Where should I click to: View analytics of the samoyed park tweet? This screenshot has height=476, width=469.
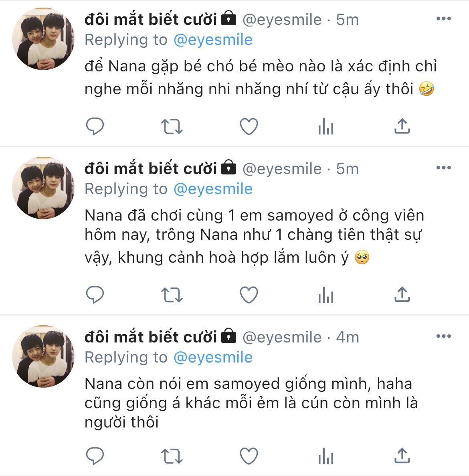(x=325, y=296)
